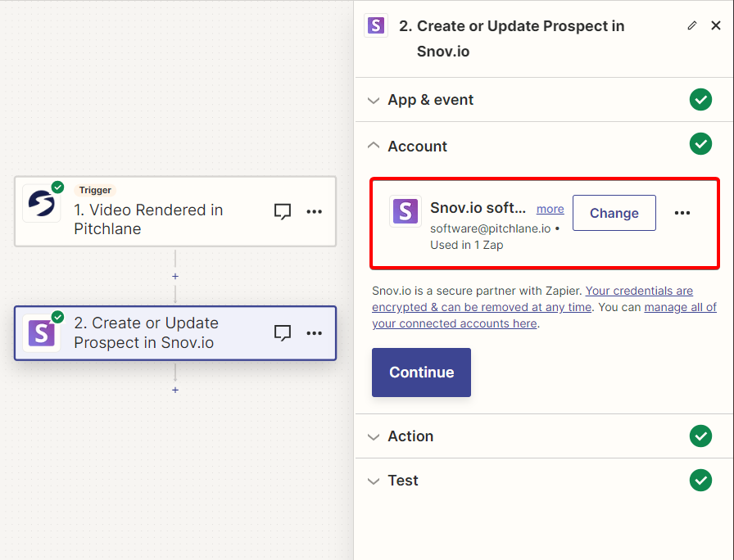The height and width of the screenshot is (560, 734).
Task: Open comment icon on Create or Update Prospect step
Action: pyautogui.click(x=283, y=333)
